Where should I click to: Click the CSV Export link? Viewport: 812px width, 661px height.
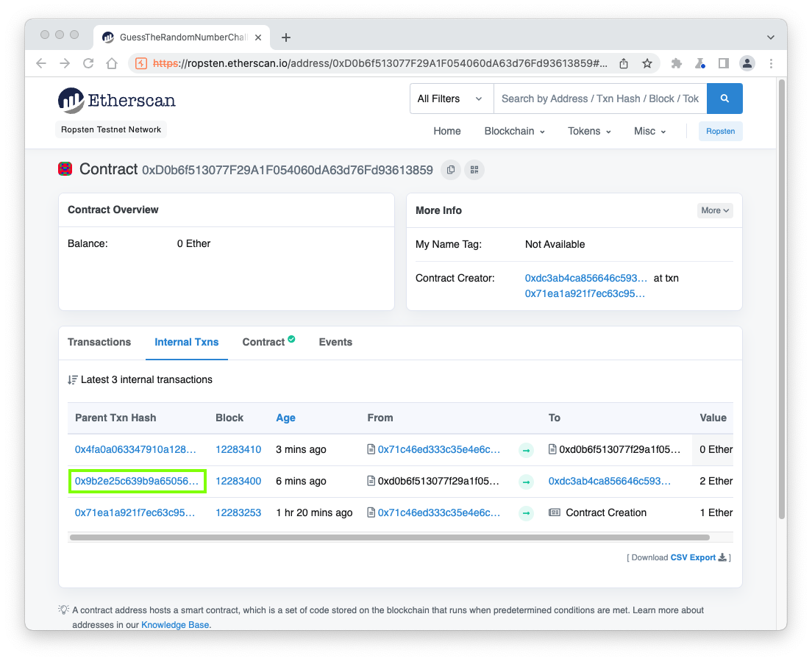coord(693,557)
